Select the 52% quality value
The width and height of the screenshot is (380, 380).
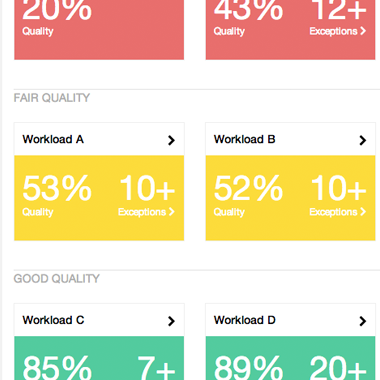(x=248, y=188)
